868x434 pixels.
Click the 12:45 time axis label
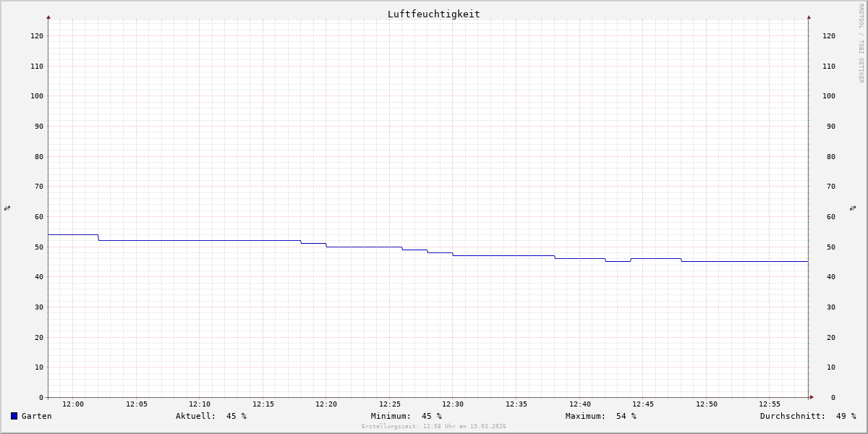click(x=643, y=404)
